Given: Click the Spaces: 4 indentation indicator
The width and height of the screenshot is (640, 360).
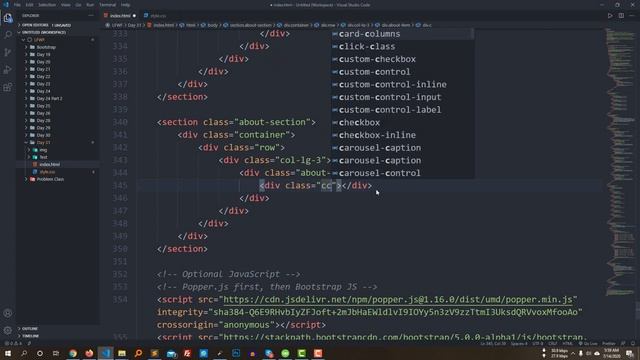Looking at the screenshot, I should [x=519, y=344].
